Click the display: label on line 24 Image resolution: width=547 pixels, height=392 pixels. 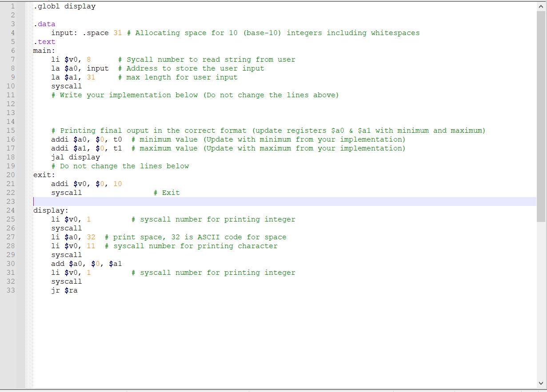point(50,210)
